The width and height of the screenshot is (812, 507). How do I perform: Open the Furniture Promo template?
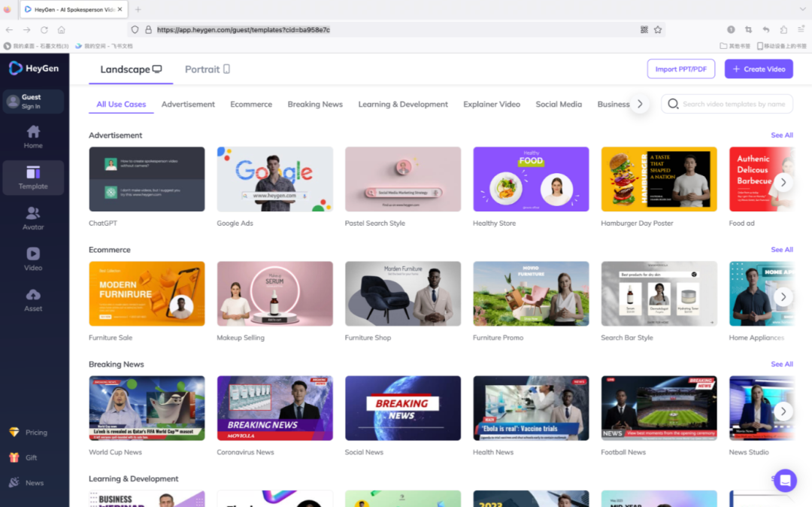pyautogui.click(x=531, y=293)
